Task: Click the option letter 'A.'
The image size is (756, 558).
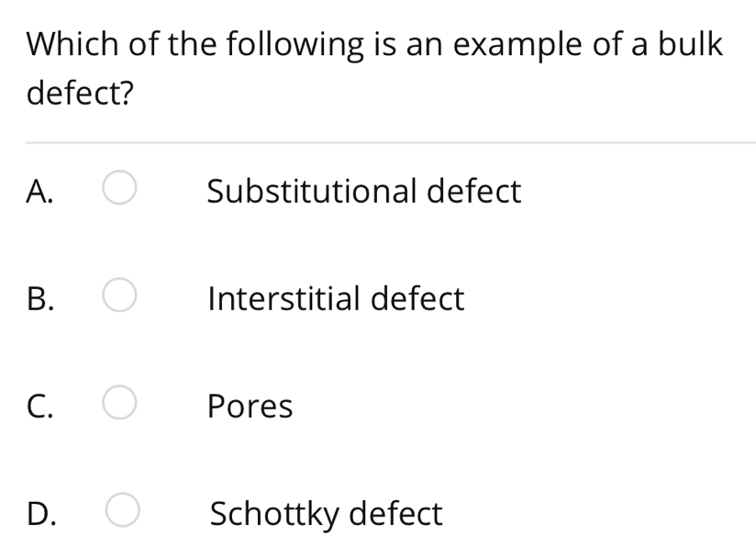Action: click(x=40, y=192)
